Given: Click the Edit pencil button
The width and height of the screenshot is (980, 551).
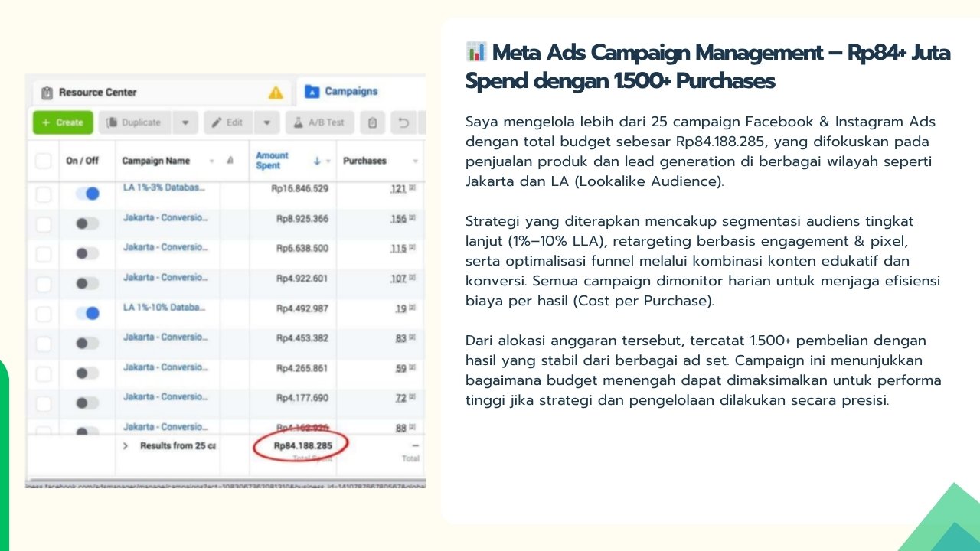Looking at the screenshot, I should click(228, 122).
